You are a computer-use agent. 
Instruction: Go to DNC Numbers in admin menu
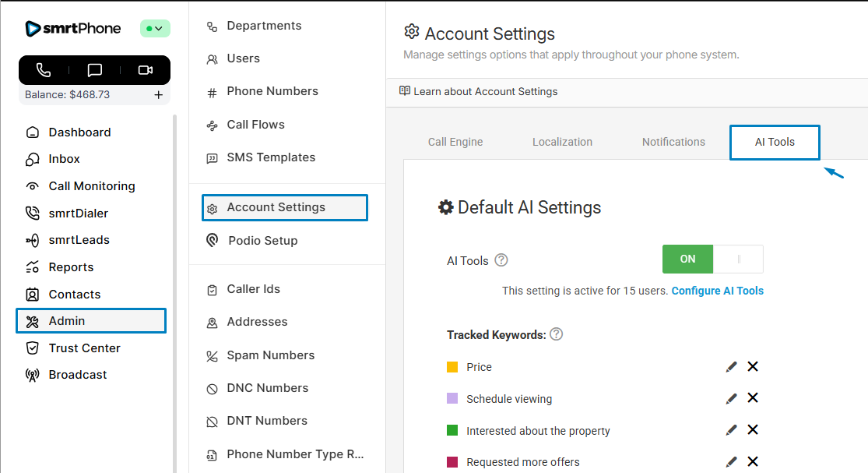pos(267,388)
